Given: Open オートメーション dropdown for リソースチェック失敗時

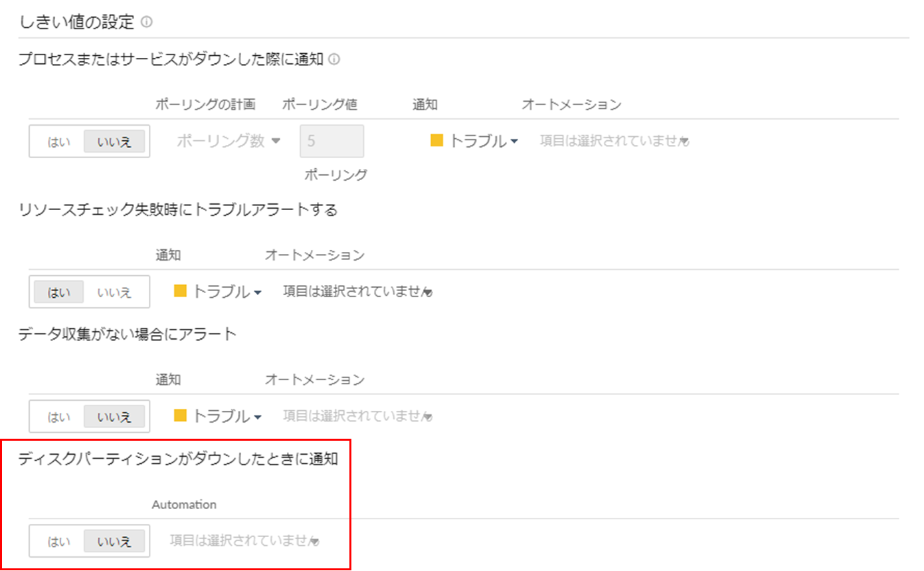Looking at the screenshot, I should click(357, 291).
